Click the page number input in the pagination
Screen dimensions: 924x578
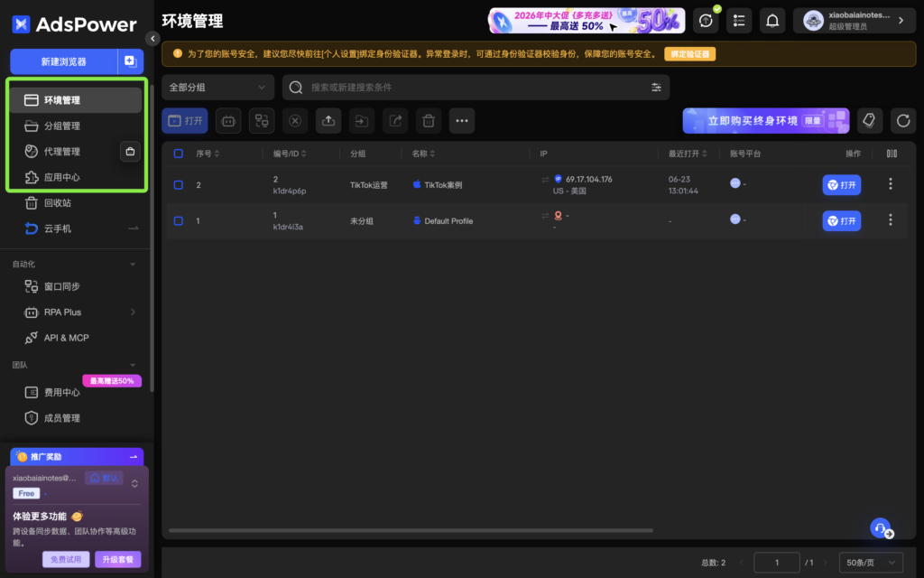click(x=777, y=563)
